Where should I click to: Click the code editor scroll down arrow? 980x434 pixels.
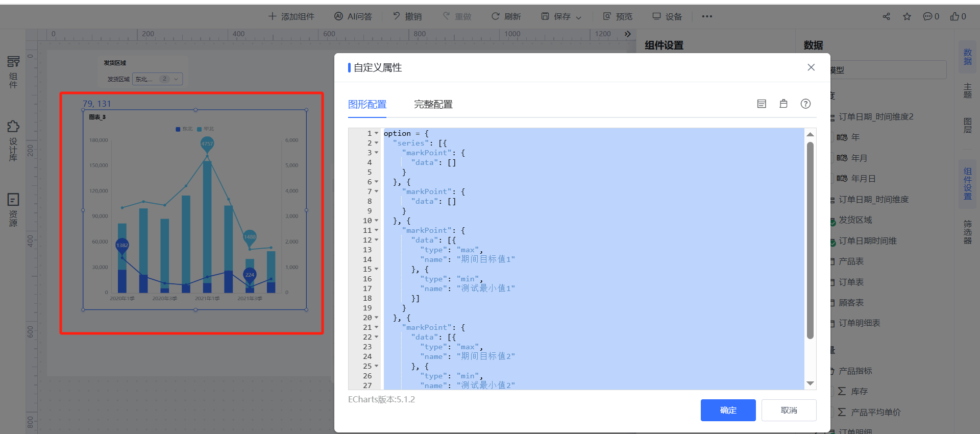coord(810,383)
